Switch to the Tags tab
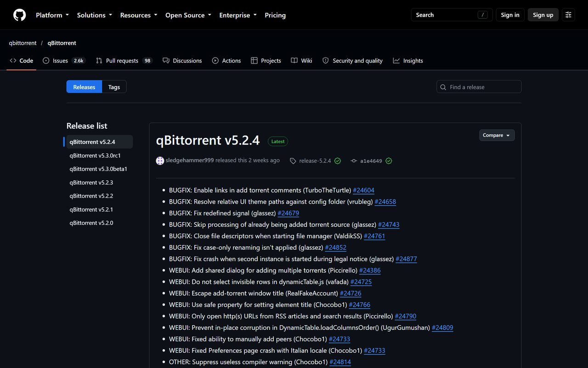Viewport: 588px width, 368px height. pyautogui.click(x=114, y=87)
